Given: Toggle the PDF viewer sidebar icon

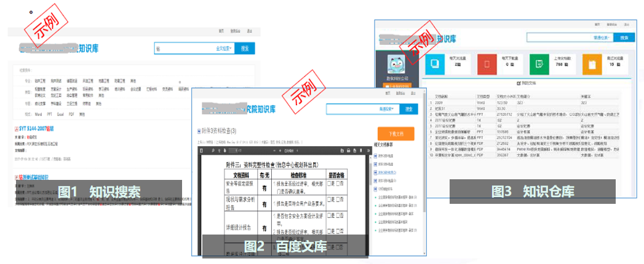Looking at the screenshot, I should click(201, 150).
